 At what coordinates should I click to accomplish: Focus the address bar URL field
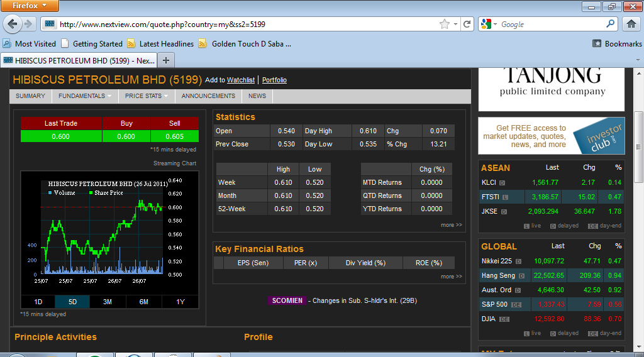pyautogui.click(x=247, y=25)
